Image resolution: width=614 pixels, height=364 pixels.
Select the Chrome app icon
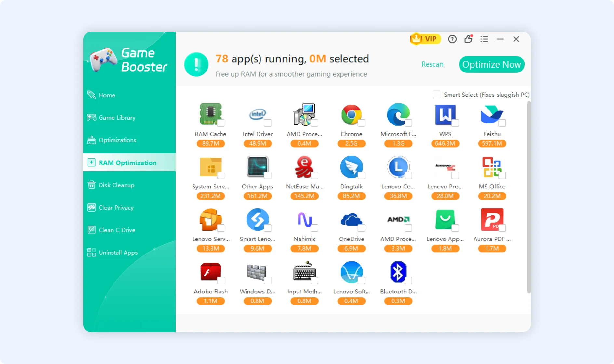[x=351, y=114]
